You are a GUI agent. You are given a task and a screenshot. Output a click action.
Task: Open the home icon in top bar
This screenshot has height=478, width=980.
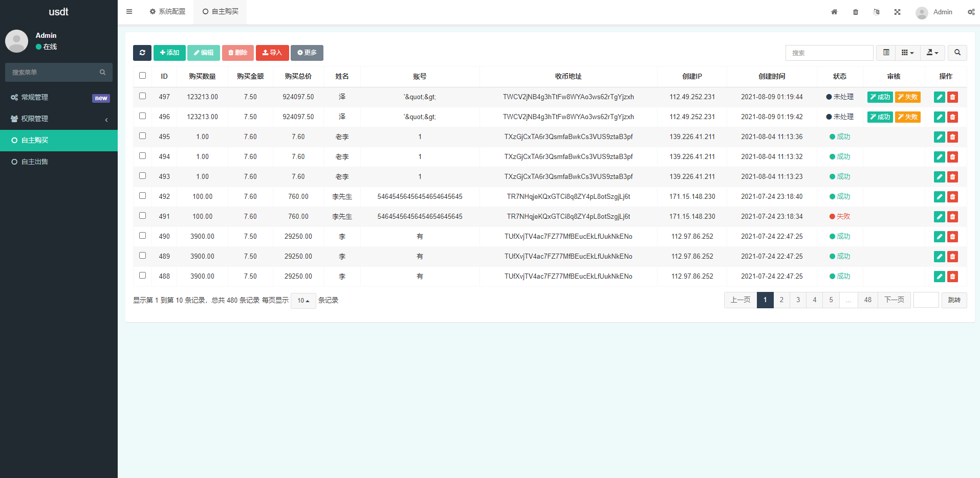[834, 12]
